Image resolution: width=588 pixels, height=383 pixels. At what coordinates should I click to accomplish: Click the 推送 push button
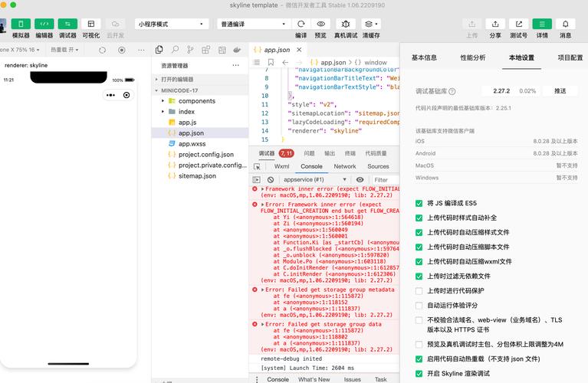pyautogui.click(x=560, y=90)
